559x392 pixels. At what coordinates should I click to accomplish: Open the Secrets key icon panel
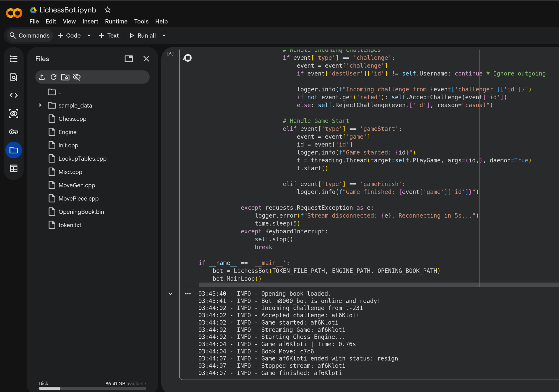[14, 132]
